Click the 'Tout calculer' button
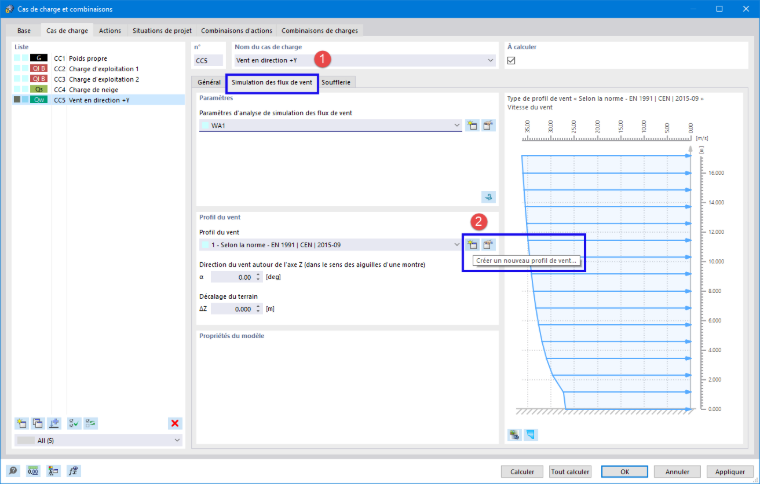760x484 pixels. coord(570,471)
